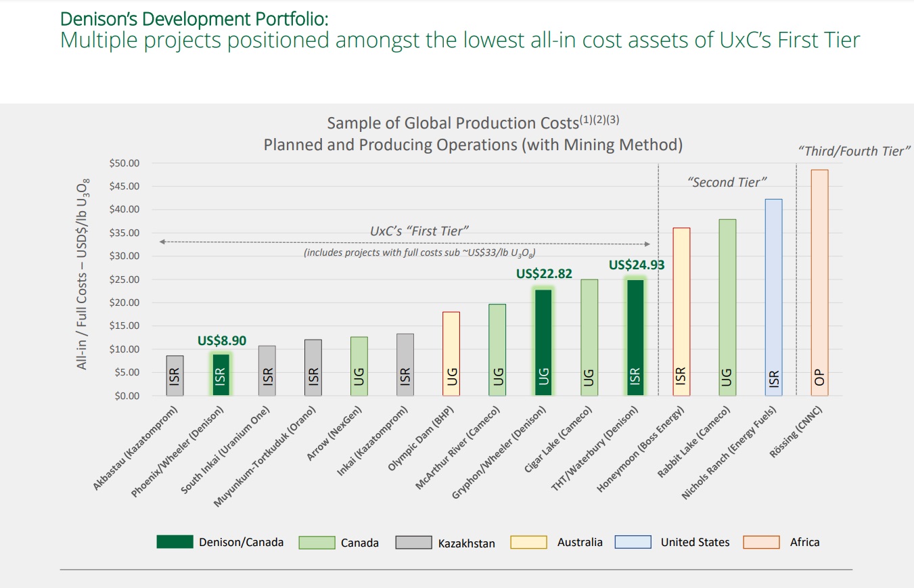
Task: Click the light green Canada legend swatch
Action: click(317, 542)
